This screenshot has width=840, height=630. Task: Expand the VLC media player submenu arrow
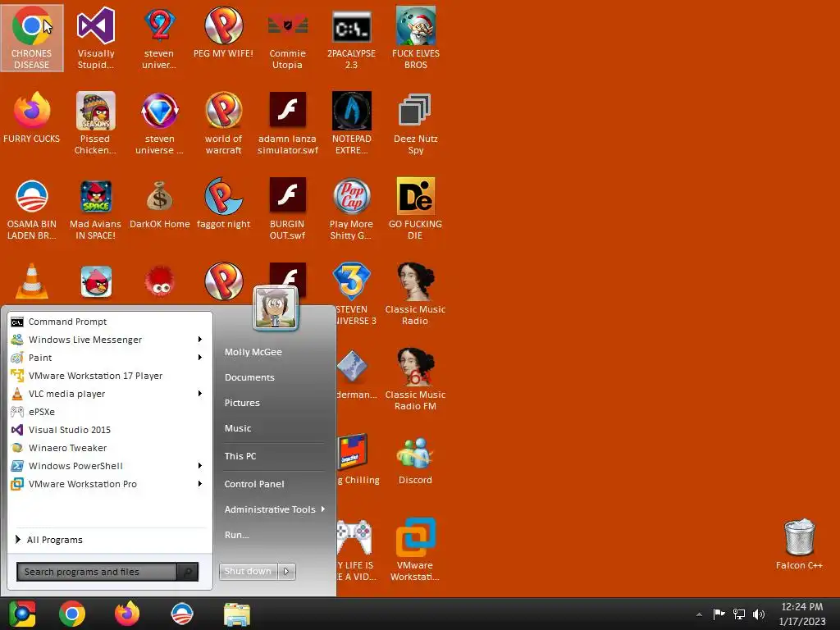tap(200, 393)
